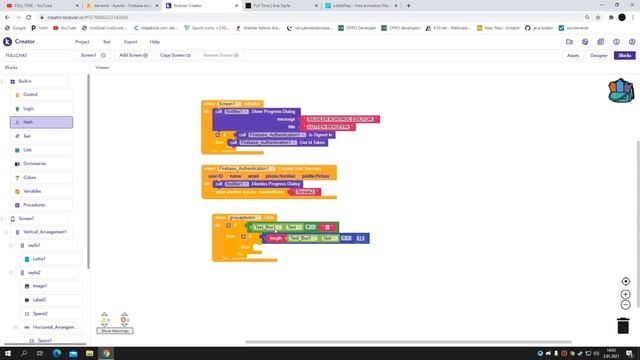This screenshot has height=360, width=640.
Task: Select the 'Dismiss Progress Dialog' call block
Action: [x=258, y=184]
